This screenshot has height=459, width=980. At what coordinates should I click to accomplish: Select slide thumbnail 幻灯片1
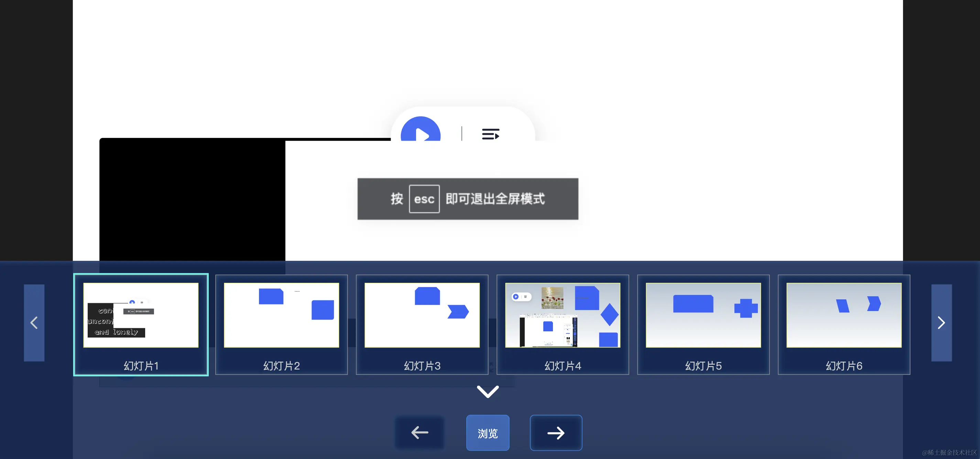click(x=141, y=325)
